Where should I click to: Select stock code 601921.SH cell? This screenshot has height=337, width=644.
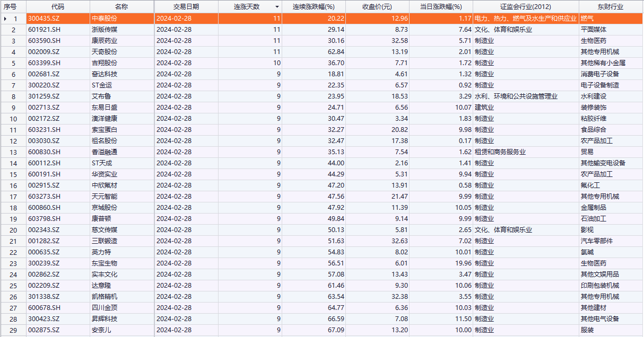[44, 30]
